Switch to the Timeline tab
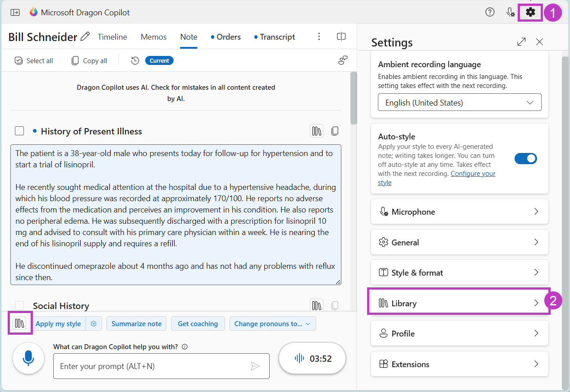570x392 pixels. pyautogui.click(x=112, y=37)
